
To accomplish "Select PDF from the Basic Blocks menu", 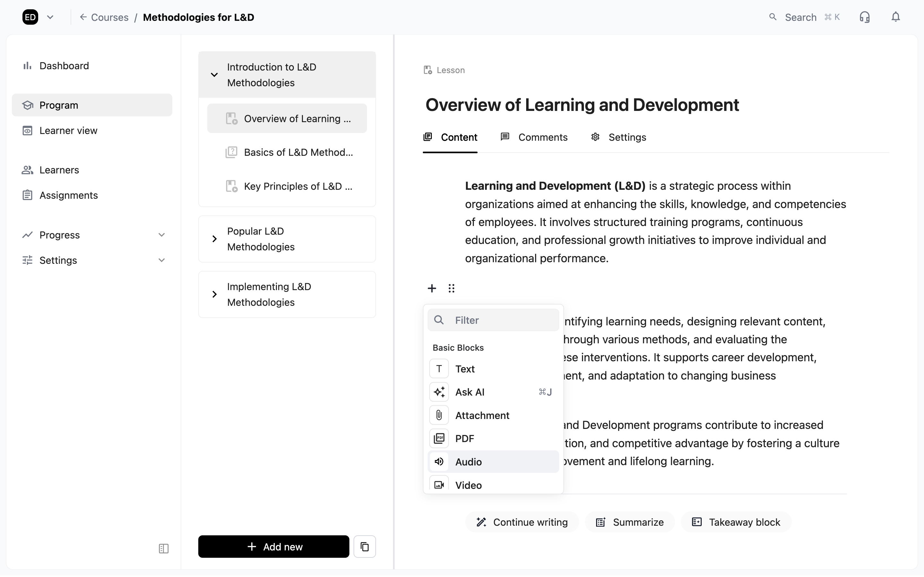I will 465,438.
